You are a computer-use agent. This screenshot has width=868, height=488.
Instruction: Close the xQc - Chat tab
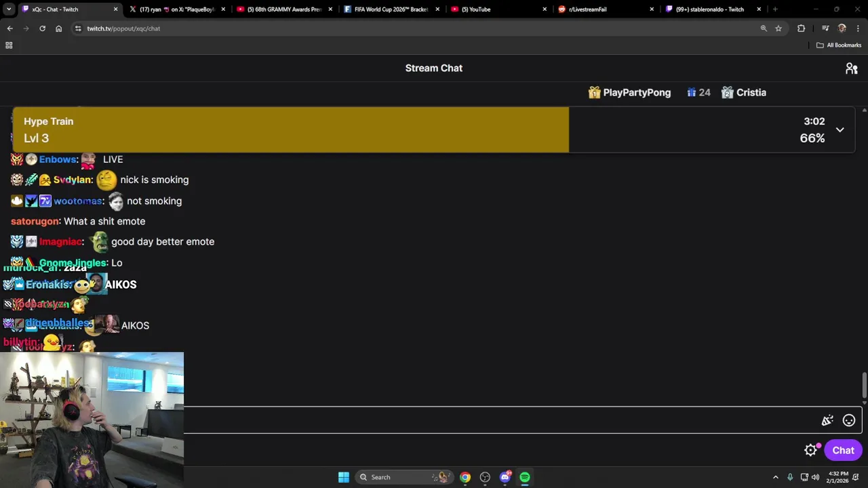115,9
